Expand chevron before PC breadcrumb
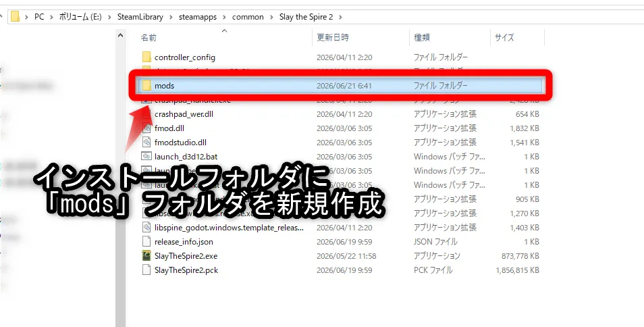The width and height of the screenshot is (644, 327). point(27,17)
